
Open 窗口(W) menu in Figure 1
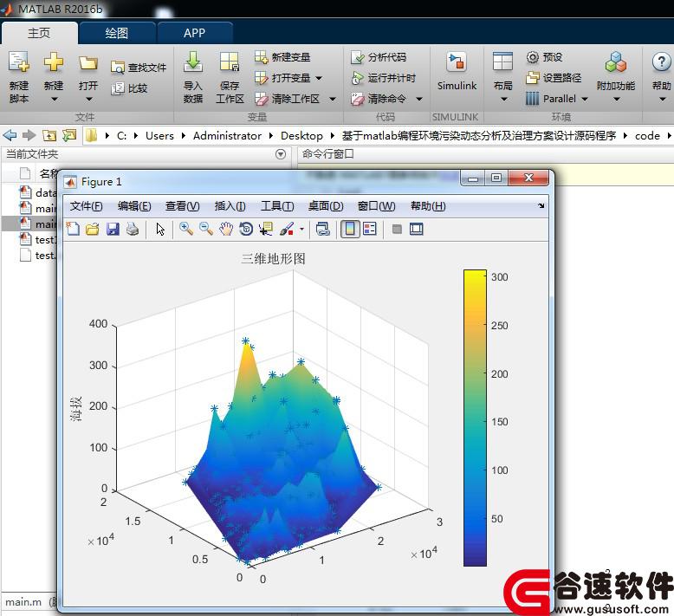376,206
